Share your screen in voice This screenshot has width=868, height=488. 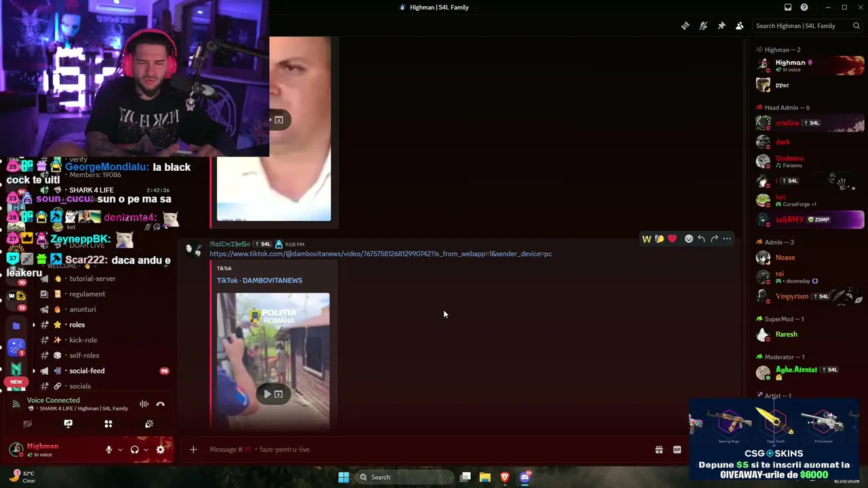coord(68,424)
